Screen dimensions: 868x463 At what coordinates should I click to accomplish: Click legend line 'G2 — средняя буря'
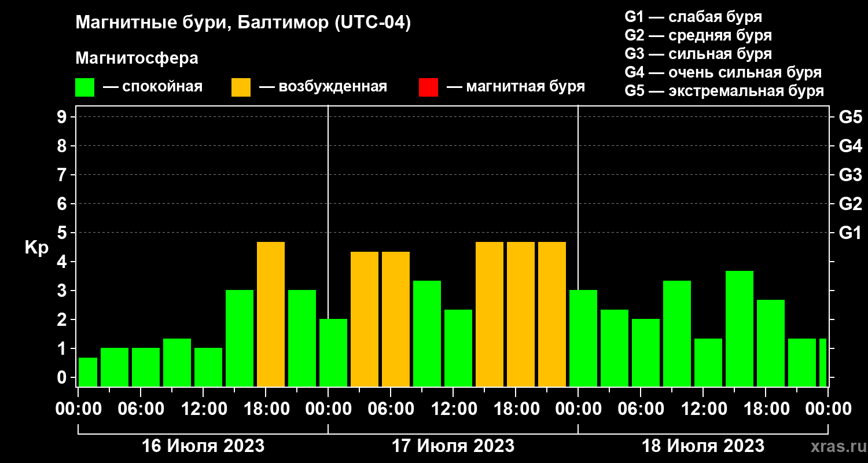[x=698, y=35]
